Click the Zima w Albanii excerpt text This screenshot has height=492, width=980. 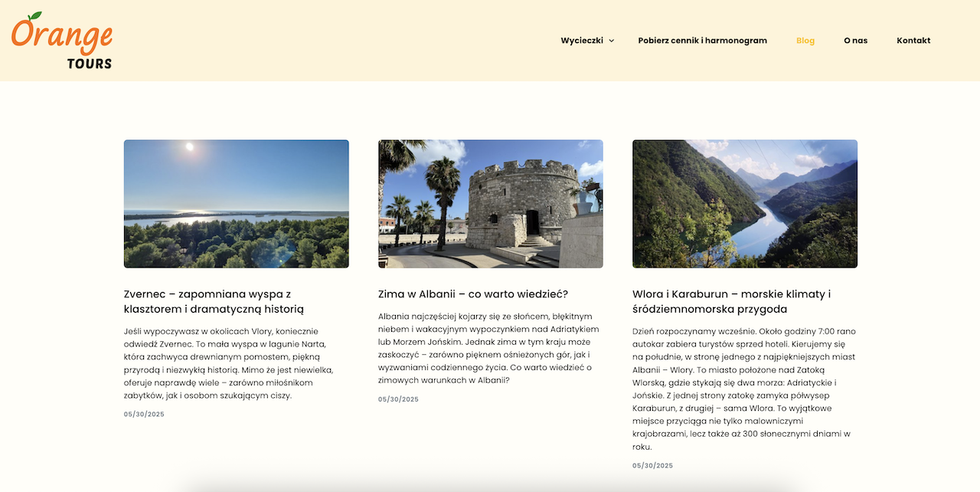point(488,348)
